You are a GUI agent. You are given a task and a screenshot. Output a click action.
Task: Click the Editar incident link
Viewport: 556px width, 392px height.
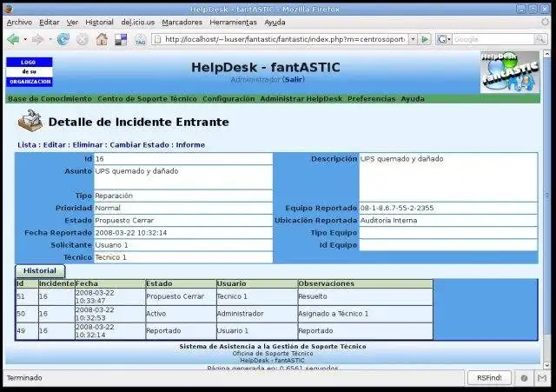pos(55,145)
